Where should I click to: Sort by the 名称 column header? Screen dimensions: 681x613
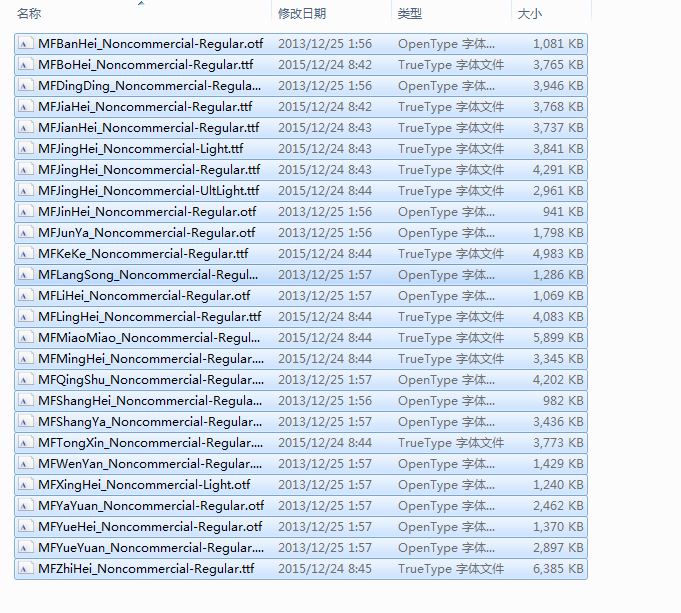coord(29,14)
